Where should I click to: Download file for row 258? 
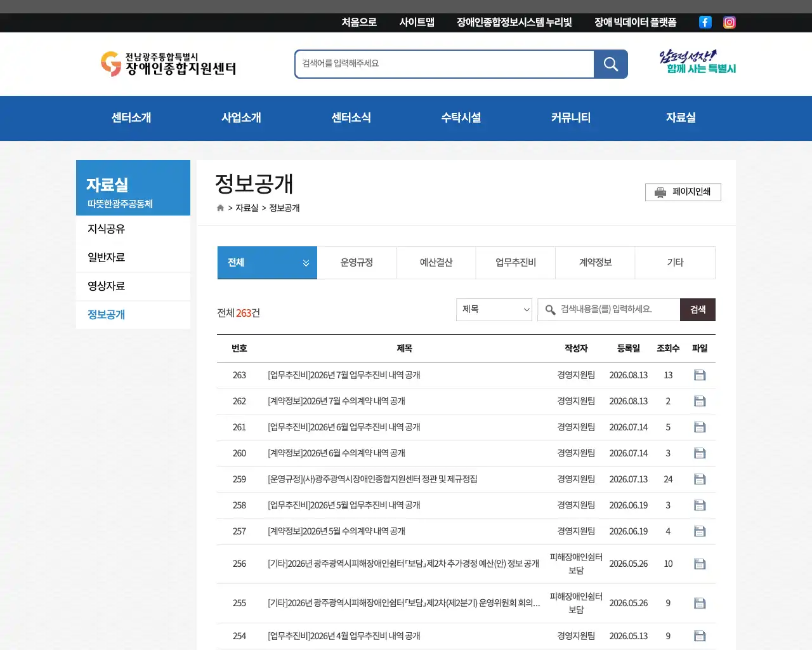tap(700, 505)
